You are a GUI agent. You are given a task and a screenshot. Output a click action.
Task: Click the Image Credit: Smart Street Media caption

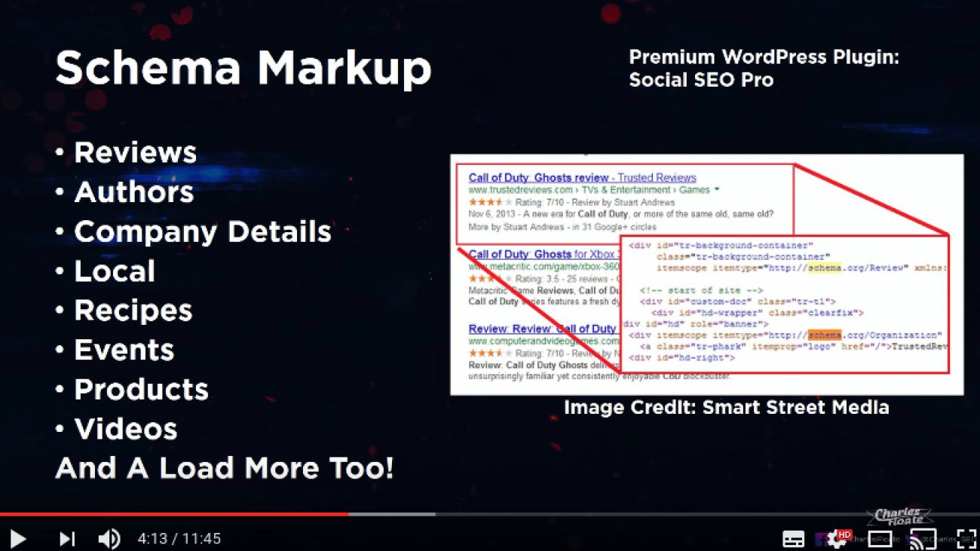click(x=726, y=408)
